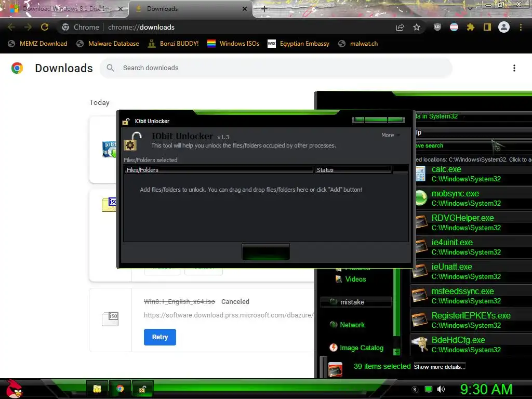The width and height of the screenshot is (532, 399).
Task: Open the uBlock shield extension
Action: 437,27
